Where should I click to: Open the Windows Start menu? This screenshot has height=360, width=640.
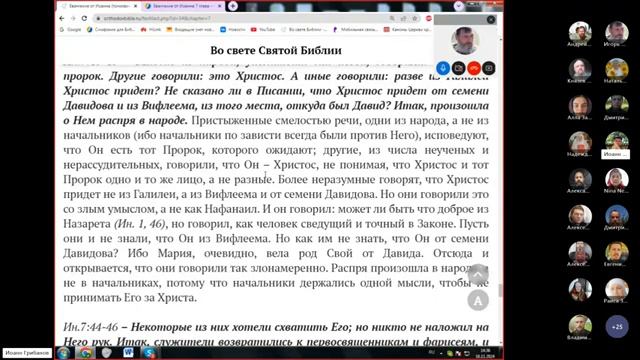pyautogui.click(x=63, y=353)
